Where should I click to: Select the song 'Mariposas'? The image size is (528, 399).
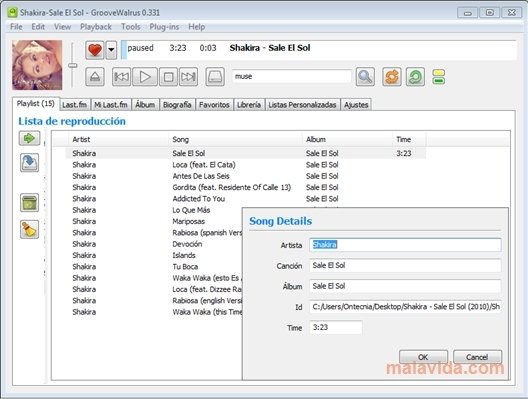(x=189, y=221)
